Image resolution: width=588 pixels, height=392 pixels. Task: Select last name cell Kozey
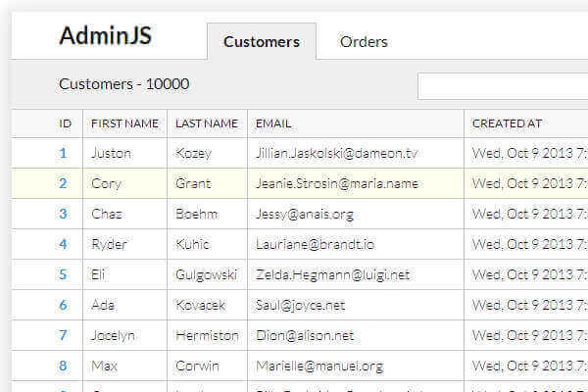[193, 153]
